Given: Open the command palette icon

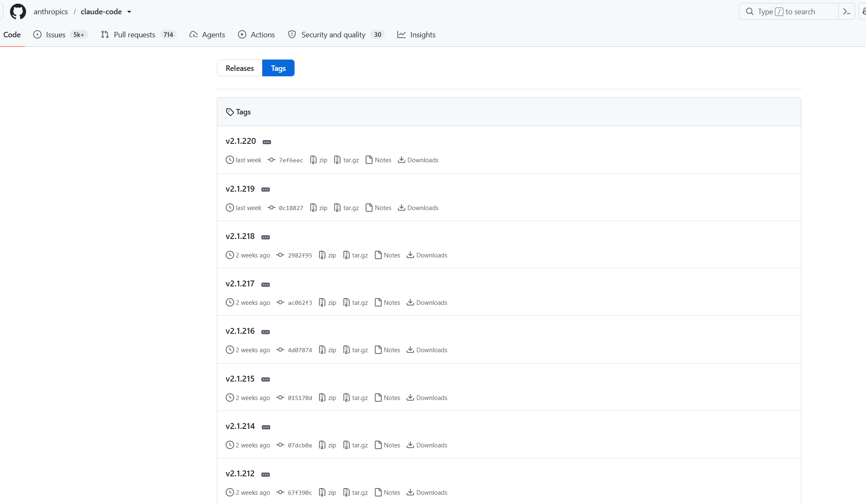Looking at the screenshot, I should pos(846,12).
